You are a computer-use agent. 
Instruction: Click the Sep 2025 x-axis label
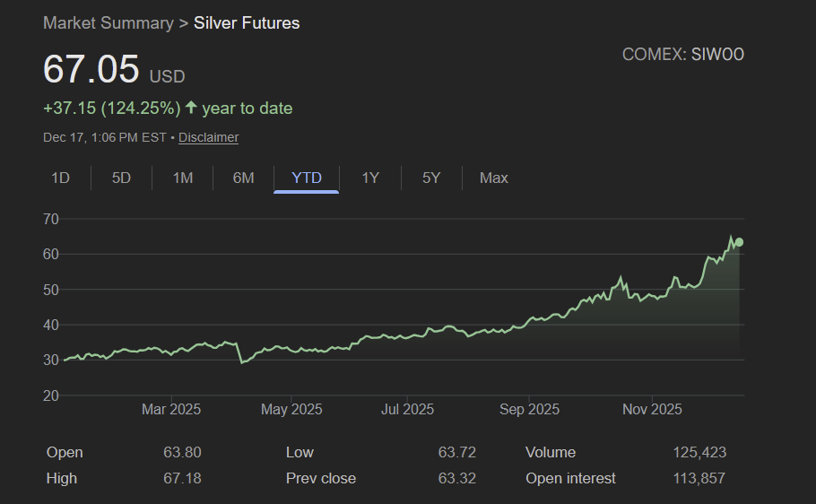pyautogui.click(x=529, y=410)
